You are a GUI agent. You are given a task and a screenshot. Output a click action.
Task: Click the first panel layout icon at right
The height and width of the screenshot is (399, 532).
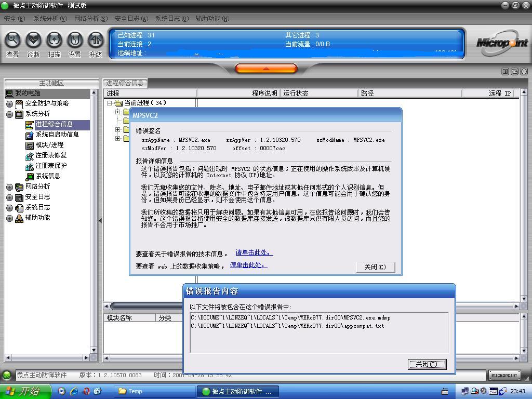pyautogui.click(x=505, y=72)
